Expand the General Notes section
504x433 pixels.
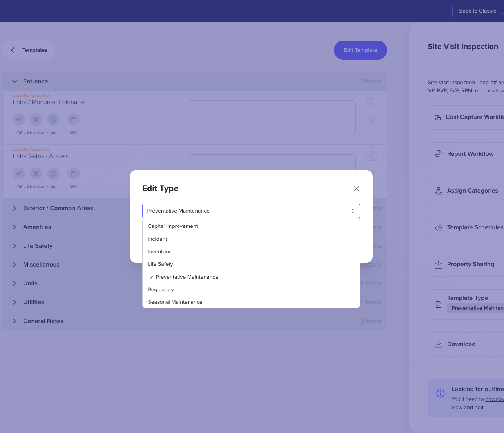tap(15, 321)
